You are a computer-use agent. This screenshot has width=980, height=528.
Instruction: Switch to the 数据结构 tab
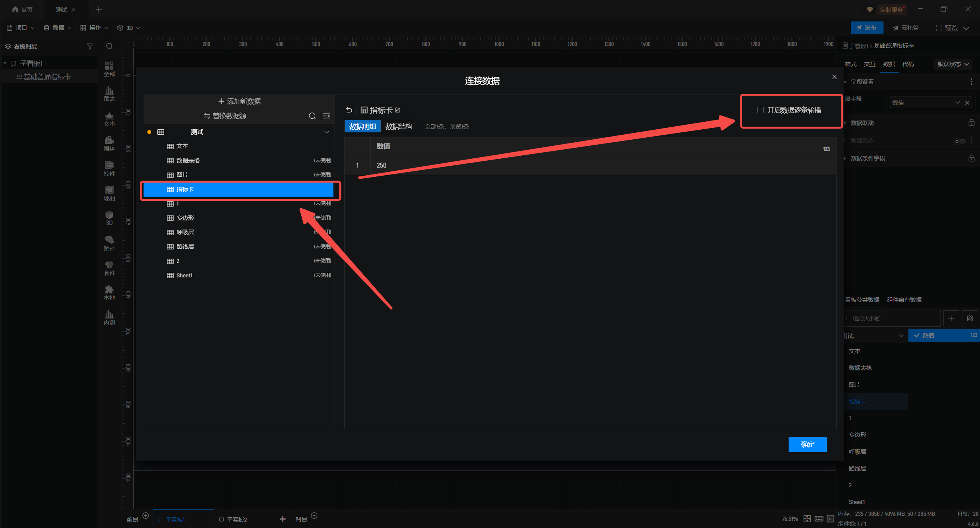pyautogui.click(x=399, y=127)
